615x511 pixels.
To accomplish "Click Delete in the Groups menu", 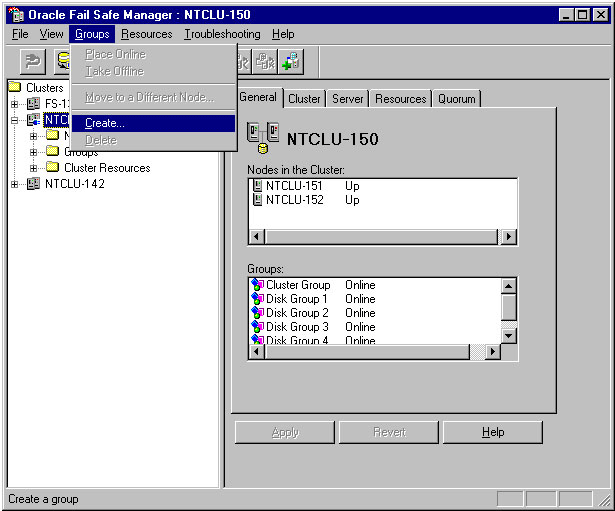I will (154, 140).
